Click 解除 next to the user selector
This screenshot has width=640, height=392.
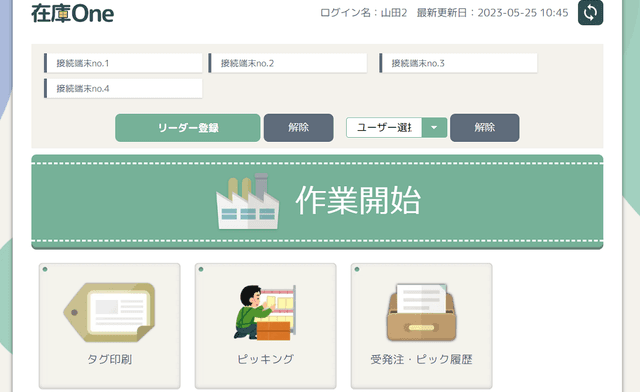click(x=484, y=128)
